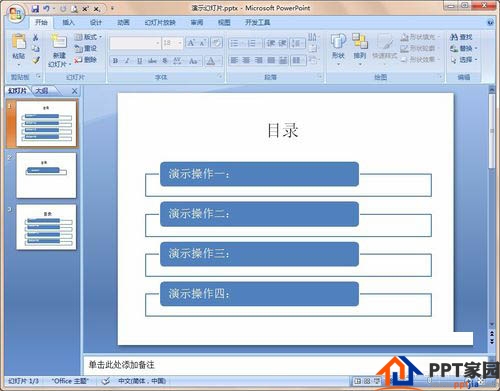Click the 演示操作一 shape on slide
This screenshot has height=391, width=500.
point(259,174)
